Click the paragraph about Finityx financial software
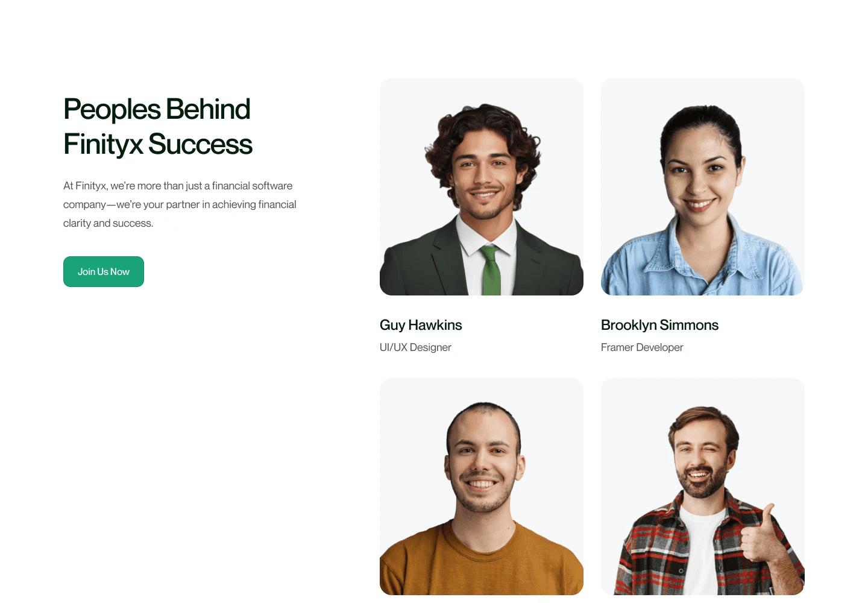The image size is (868, 603). [180, 204]
